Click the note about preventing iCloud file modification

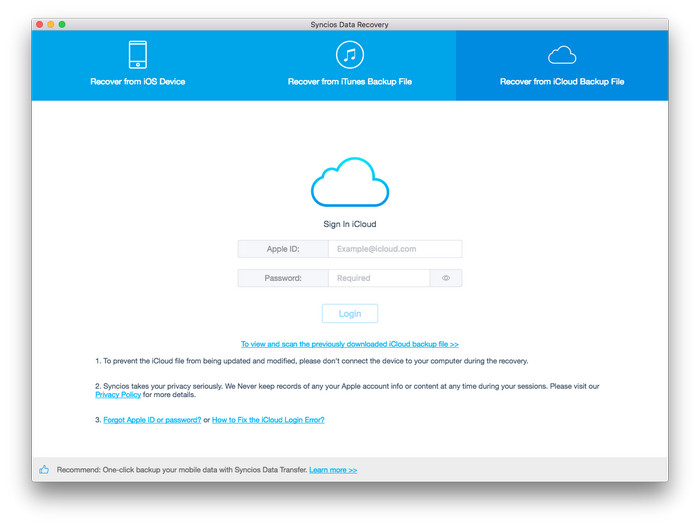pyautogui.click(x=312, y=361)
